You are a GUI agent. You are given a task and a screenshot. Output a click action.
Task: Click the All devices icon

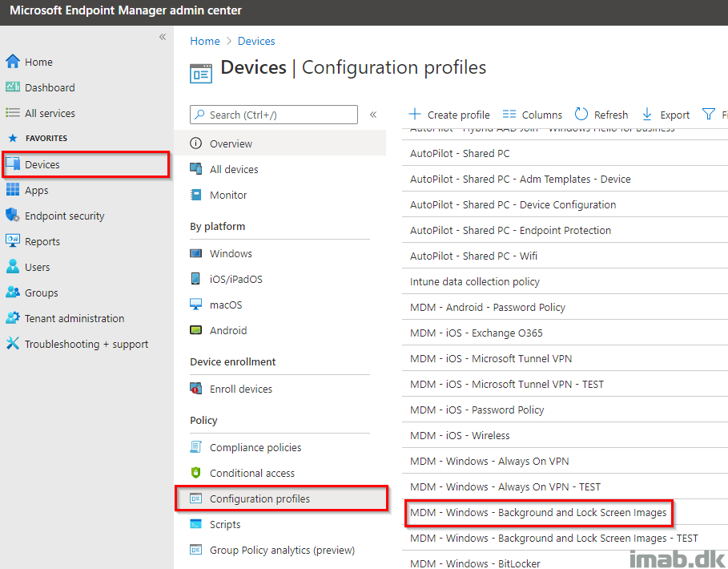196,168
